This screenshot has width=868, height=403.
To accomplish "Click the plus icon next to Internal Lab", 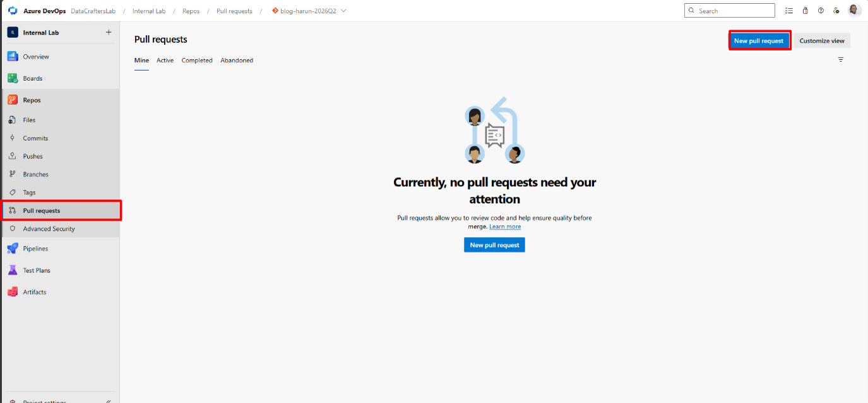I will click(109, 32).
